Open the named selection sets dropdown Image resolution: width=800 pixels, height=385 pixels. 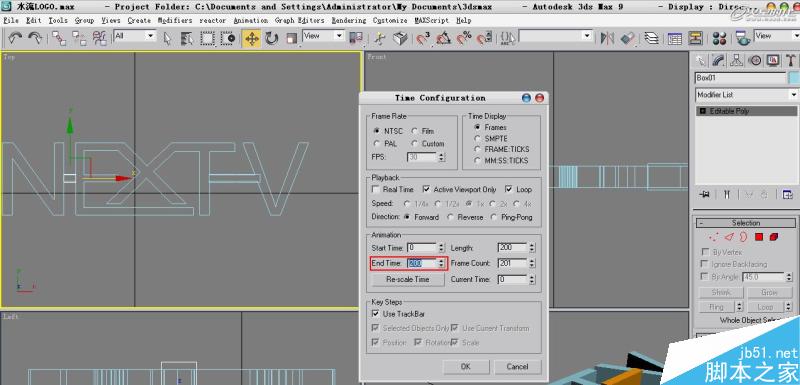(556, 36)
